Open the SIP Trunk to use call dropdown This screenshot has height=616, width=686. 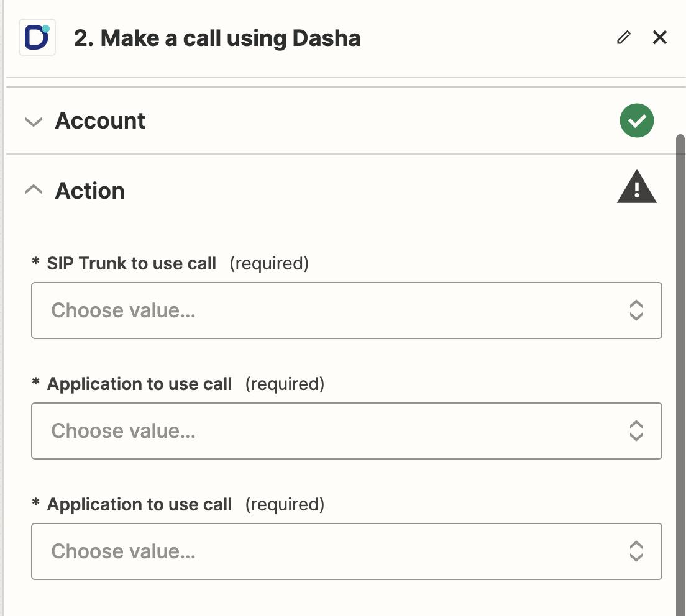pos(336,310)
